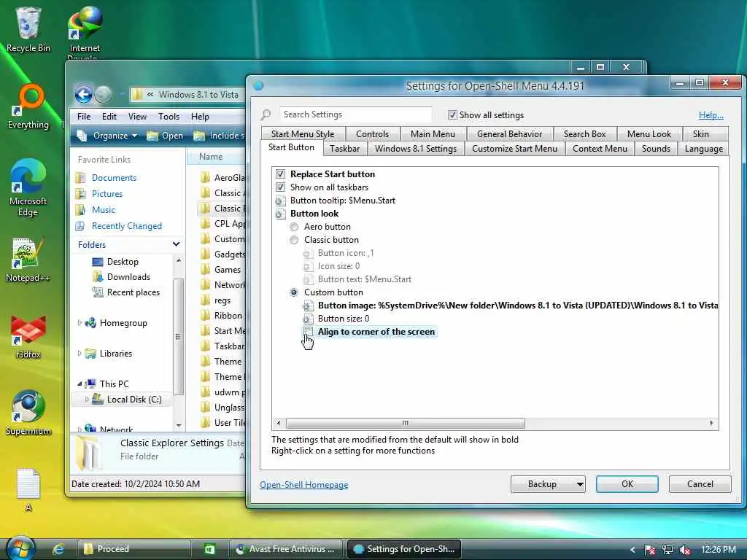
Task: Toggle Show all settings checkbox
Action: click(452, 114)
